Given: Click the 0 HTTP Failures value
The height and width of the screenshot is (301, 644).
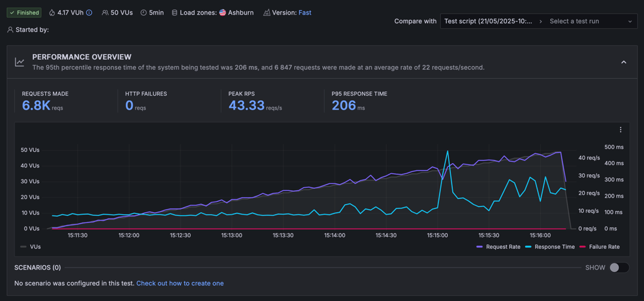Looking at the screenshot, I should pyautogui.click(x=130, y=106).
